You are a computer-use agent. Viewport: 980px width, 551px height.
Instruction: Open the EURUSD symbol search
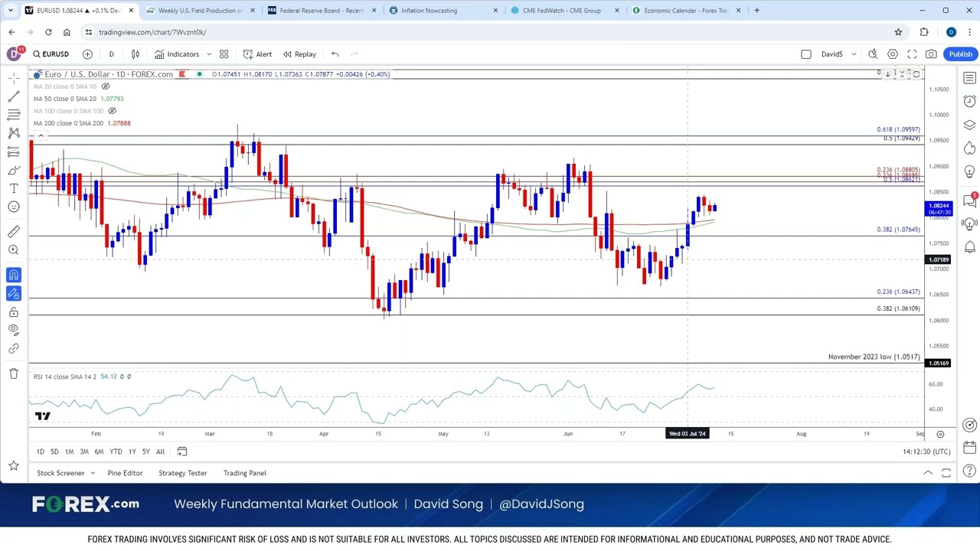[x=51, y=54]
